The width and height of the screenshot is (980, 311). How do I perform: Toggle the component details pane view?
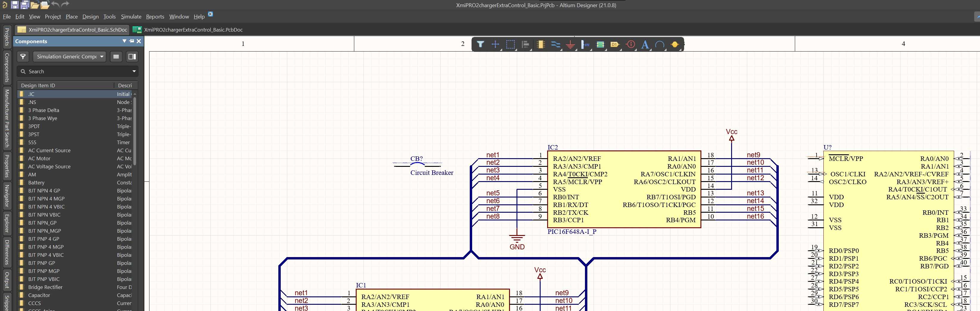pyautogui.click(x=132, y=57)
